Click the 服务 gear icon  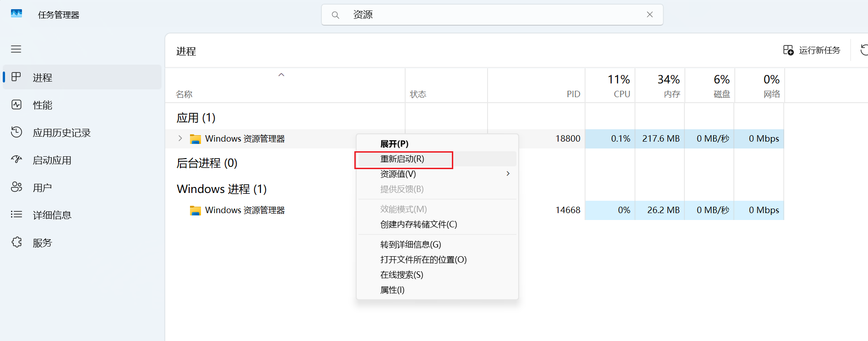coord(16,242)
